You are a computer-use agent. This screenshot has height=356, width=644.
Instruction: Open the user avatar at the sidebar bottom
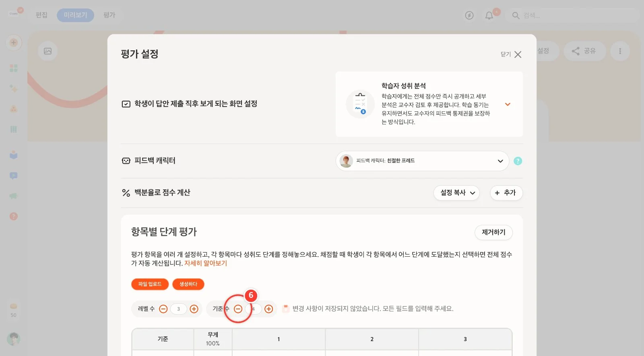pos(14,339)
